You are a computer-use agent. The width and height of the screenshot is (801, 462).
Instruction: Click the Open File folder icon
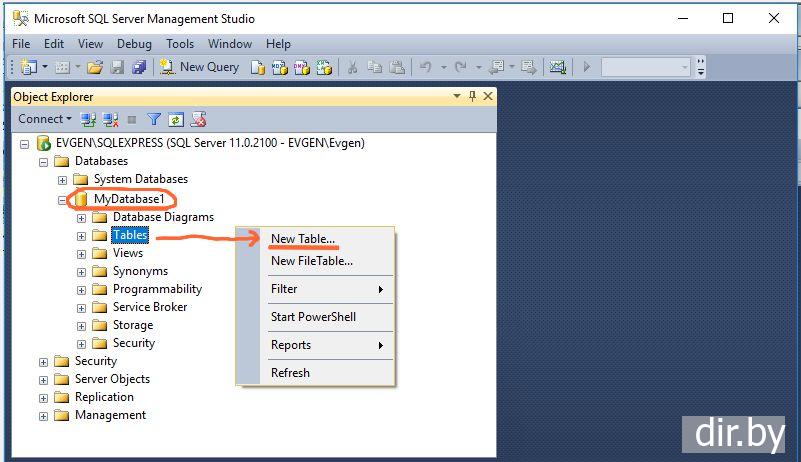(x=95, y=67)
